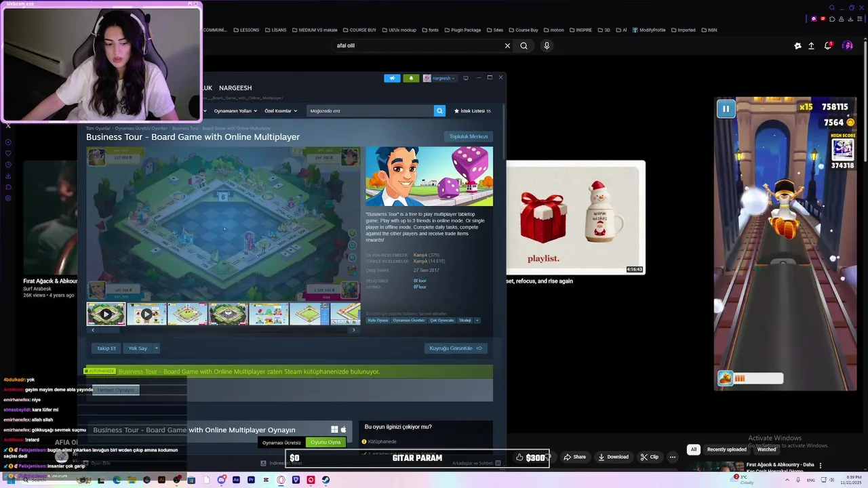This screenshot has height=488, width=868.
Task: Click Oynaması Ücretsiz Oyunlar breadcrumb
Action: tap(141, 128)
